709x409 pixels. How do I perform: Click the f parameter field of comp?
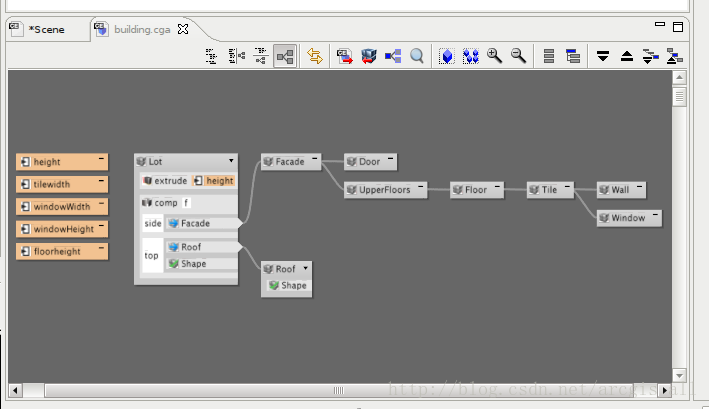(x=186, y=203)
